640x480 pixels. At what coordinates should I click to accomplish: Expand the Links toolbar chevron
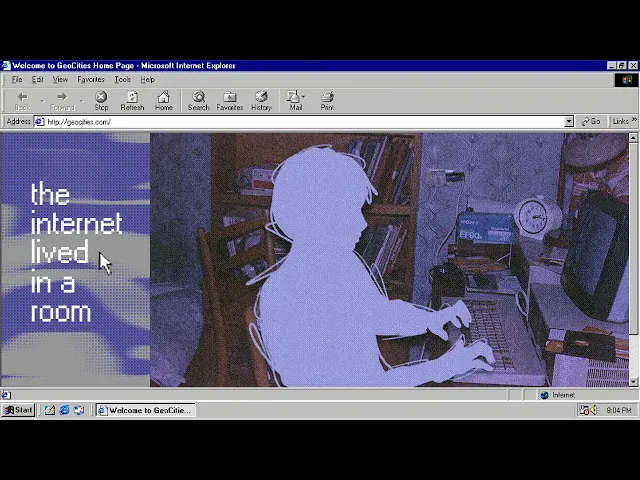[634, 120]
